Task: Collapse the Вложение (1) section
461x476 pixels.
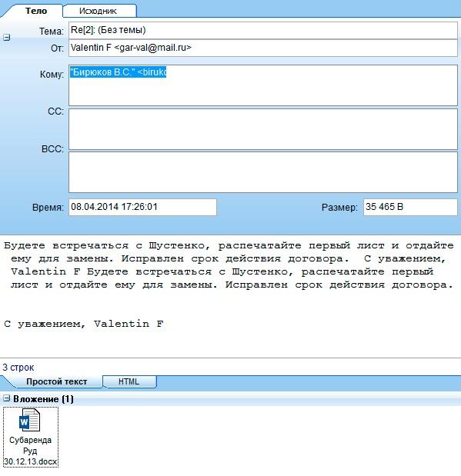Action: pyautogui.click(x=7, y=398)
